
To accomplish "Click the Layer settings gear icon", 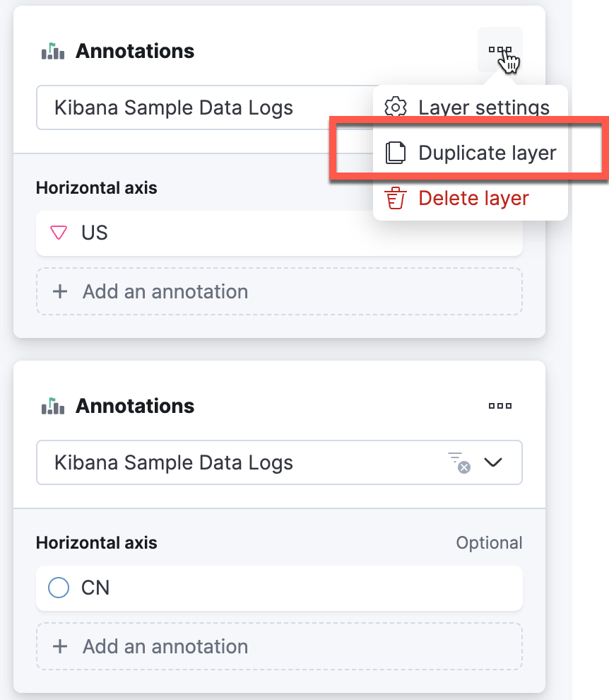I will (x=396, y=107).
